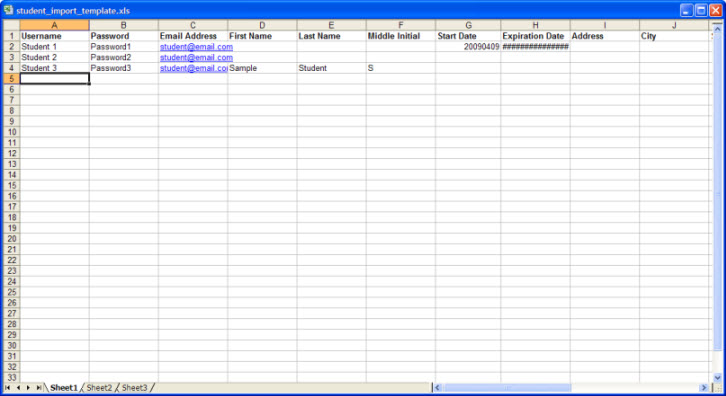Minimize the workbook window

[687, 10]
